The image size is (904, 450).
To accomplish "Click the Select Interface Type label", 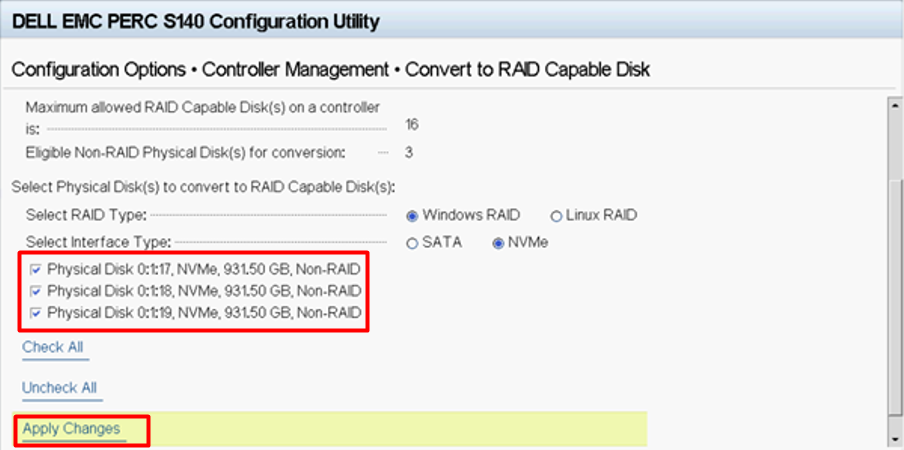I will click(98, 242).
